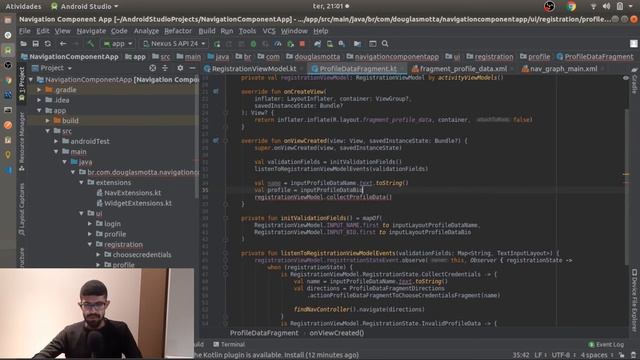Viewport: 640px width, 360px height.
Task: Click the Sync with Gradle files icon
Action: pyautogui.click(x=317, y=44)
